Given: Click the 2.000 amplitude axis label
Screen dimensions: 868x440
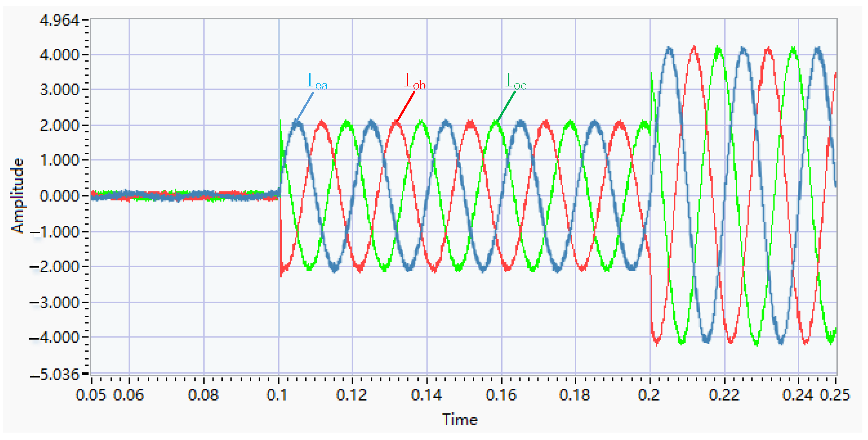Looking at the screenshot, I should [59, 125].
